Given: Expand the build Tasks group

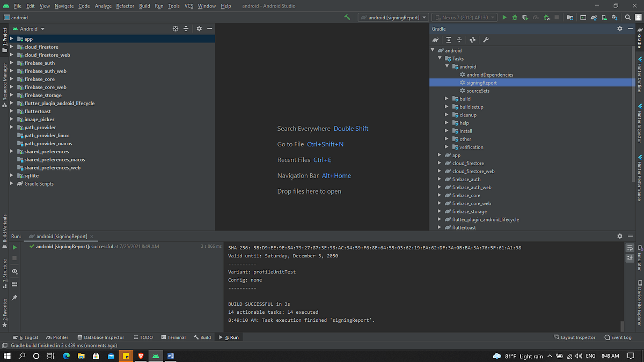Looking at the screenshot, I should pos(447,99).
